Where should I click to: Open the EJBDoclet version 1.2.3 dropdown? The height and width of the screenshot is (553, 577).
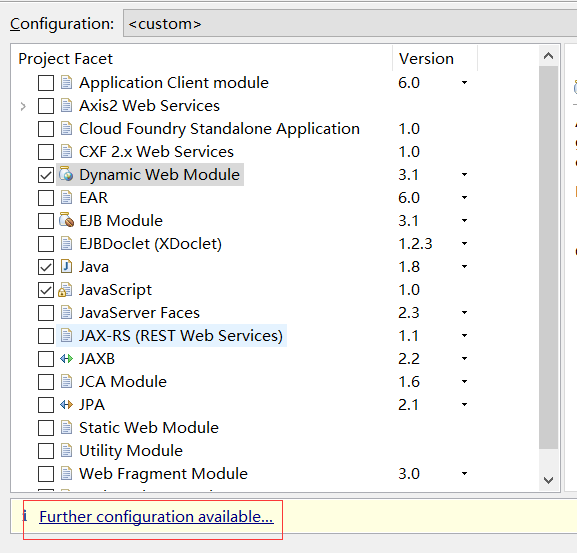pos(464,244)
